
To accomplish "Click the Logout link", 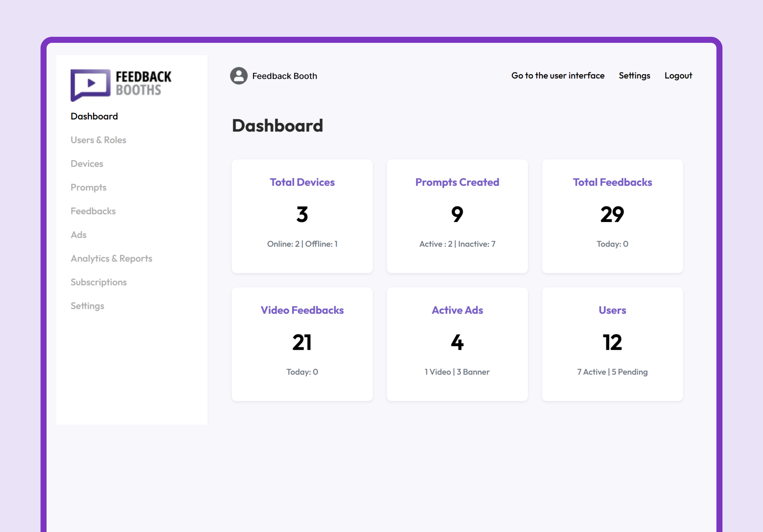I will coord(678,76).
